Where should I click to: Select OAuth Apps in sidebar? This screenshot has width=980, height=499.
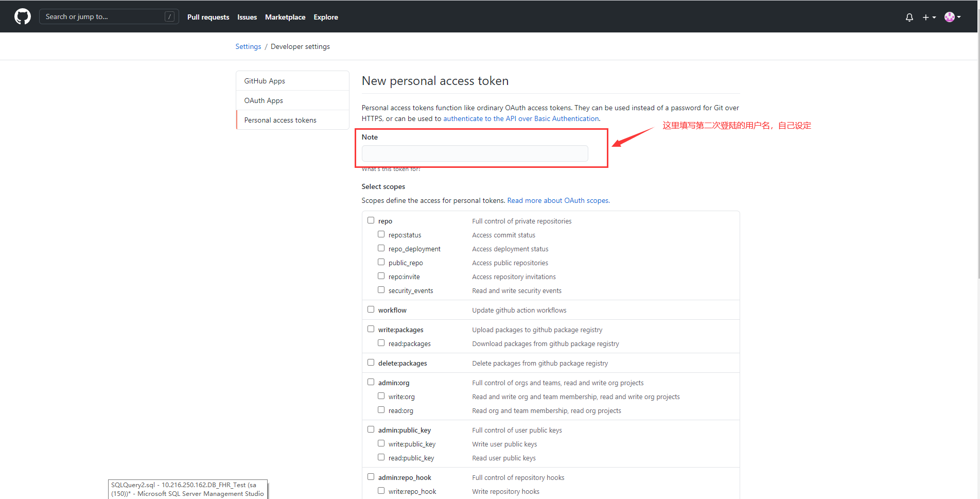(x=292, y=100)
